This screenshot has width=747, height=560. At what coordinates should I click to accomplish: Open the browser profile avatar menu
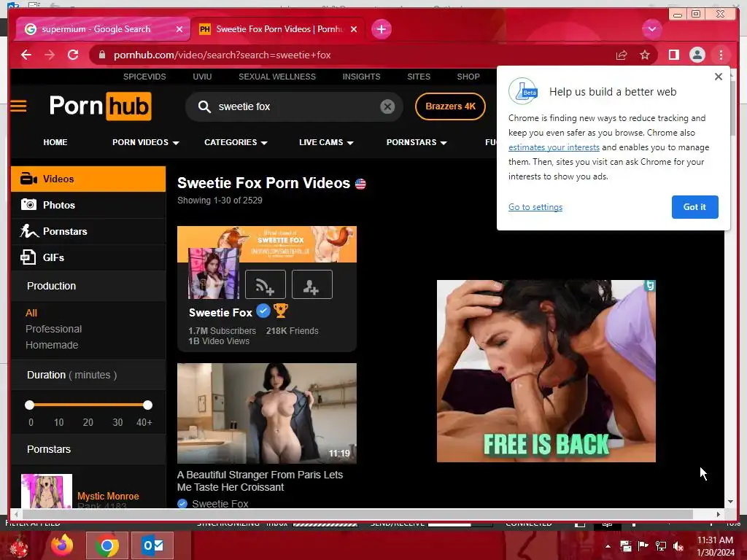(697, 55)
